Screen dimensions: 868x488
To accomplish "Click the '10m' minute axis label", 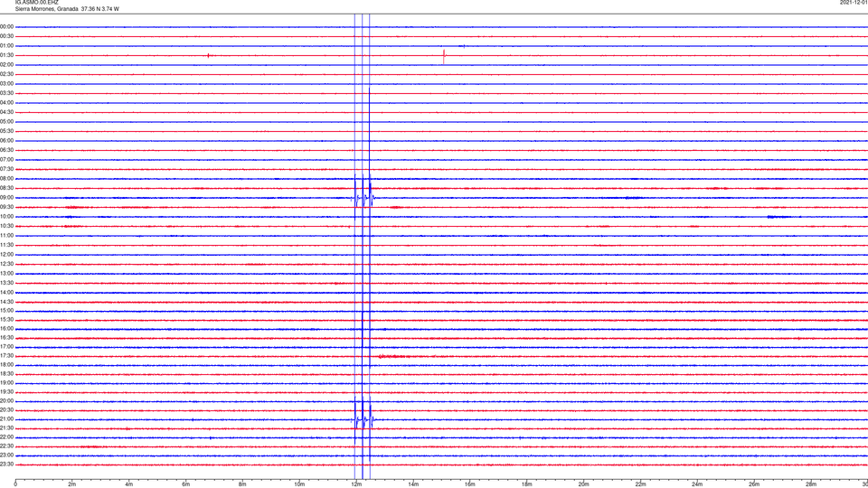I will tap(299, 484).
